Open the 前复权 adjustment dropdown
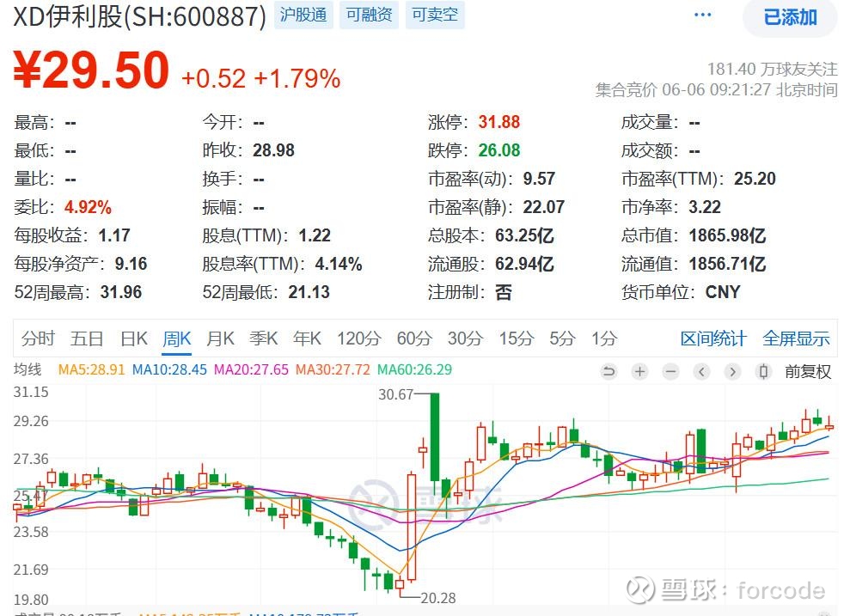The width and height of the screenshot is (850, 616). 808,372
